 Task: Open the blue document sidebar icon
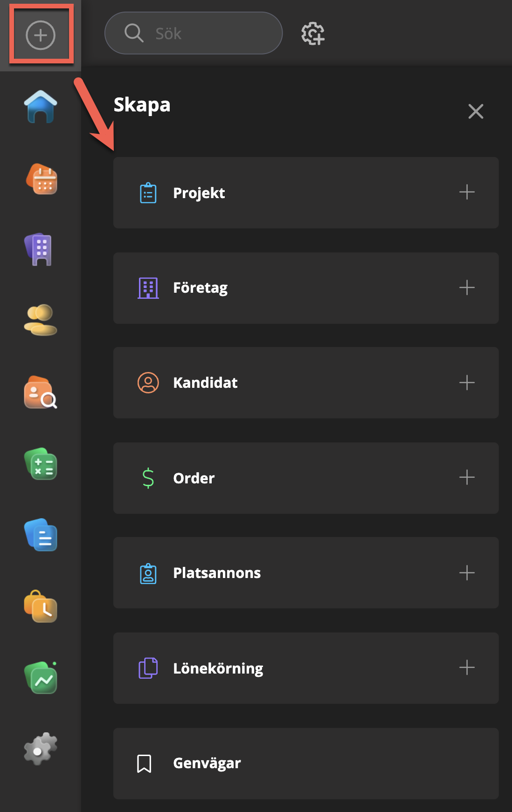[x=41, y=535]
